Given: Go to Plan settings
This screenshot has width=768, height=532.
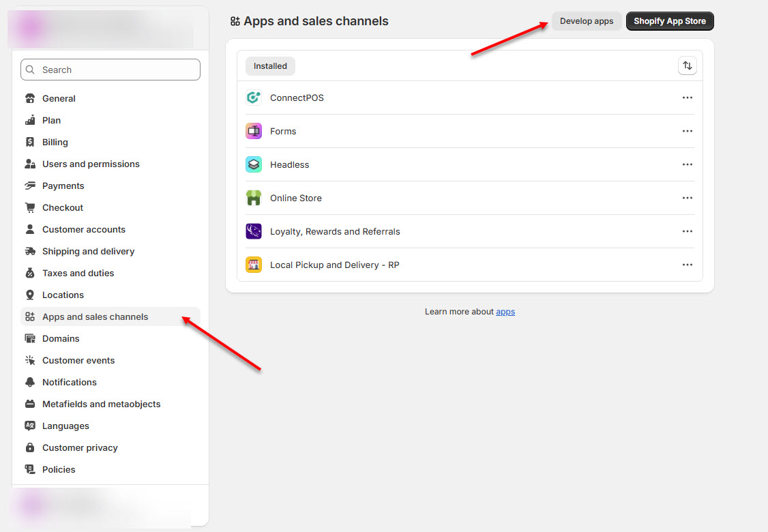Looking at the screenshot, I should pos(110,120).
